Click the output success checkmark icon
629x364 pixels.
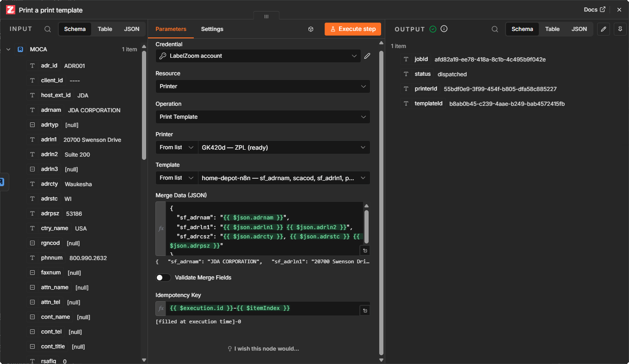pyautogui.click(x=433, y=29)
